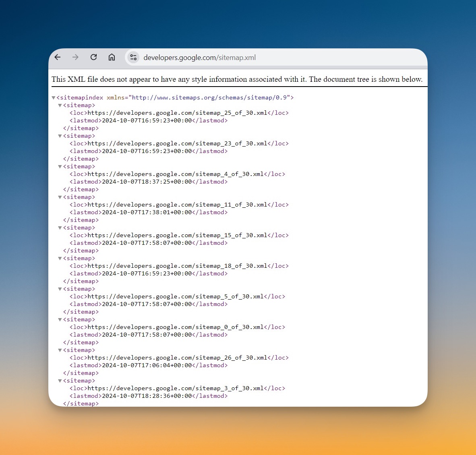Image resolution: width=476 pixels, height=455 pixels.
Task: Collapse the sitemap_25_of_30 entry
Action: pos(60,105)
